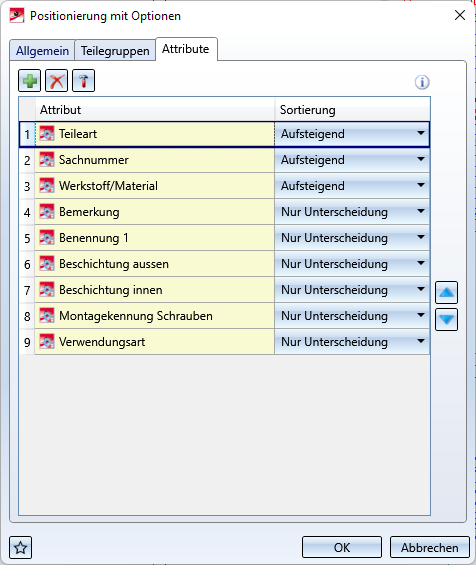Switch to the Allgemein tab
Screen dimensions: 476x565
(42, 50)
